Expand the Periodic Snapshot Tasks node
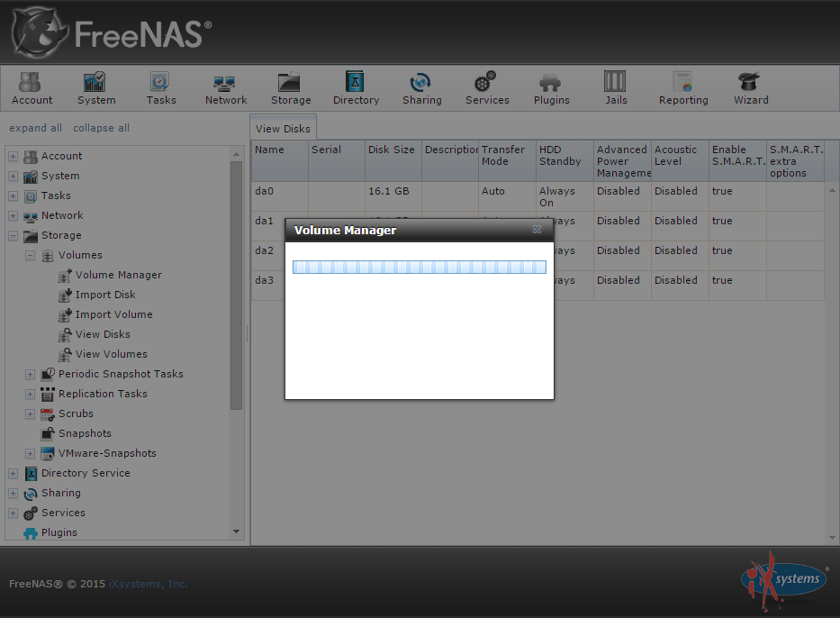This screenshot has height=618, width=840. pos(30,375)
